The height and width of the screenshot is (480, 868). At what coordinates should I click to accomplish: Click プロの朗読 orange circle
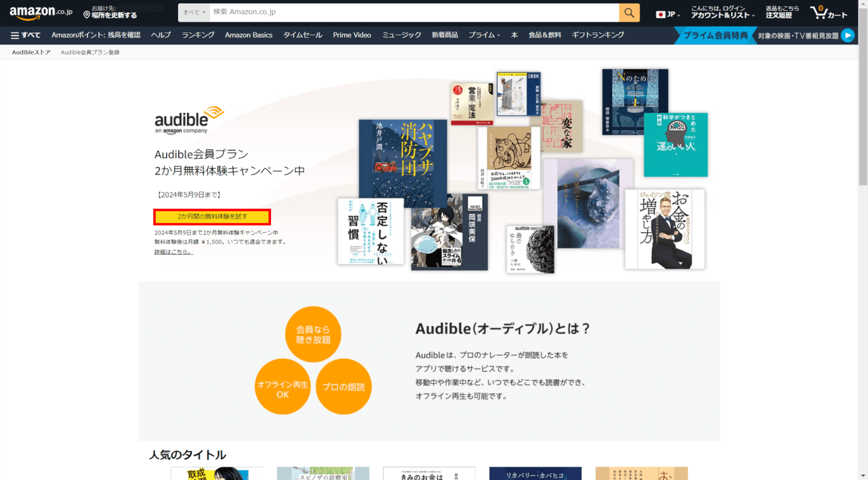(343, 386)
